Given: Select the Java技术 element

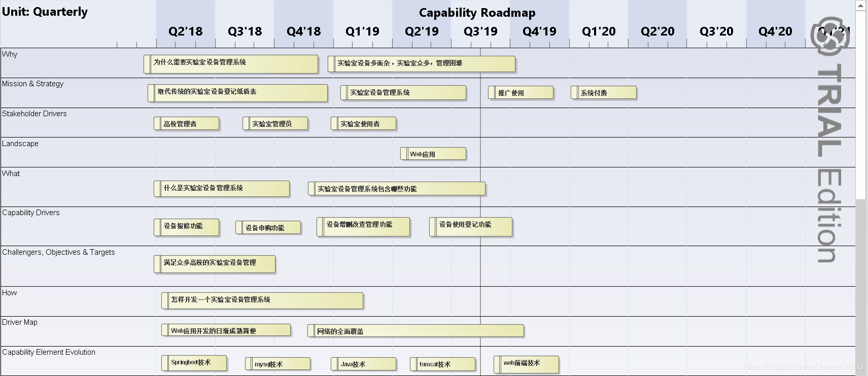Looking at the screenshot, I should click(364, 364).
